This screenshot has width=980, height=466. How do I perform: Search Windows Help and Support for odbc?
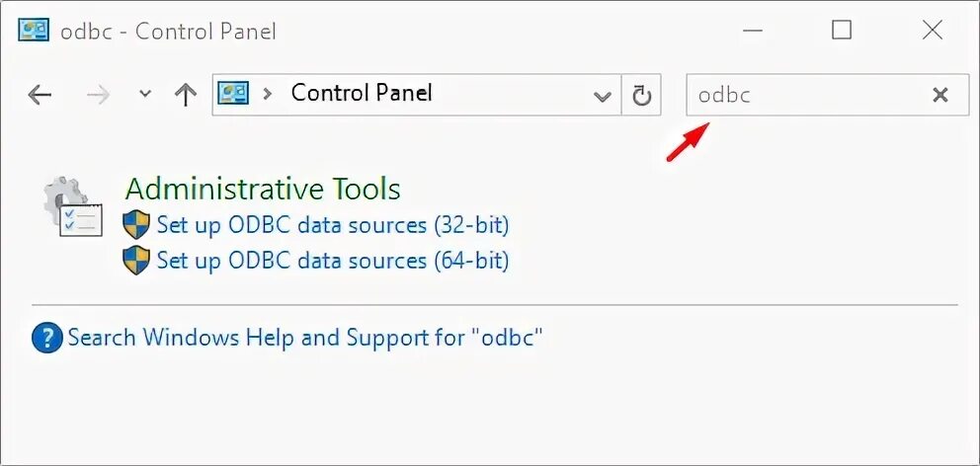[305, 338]
